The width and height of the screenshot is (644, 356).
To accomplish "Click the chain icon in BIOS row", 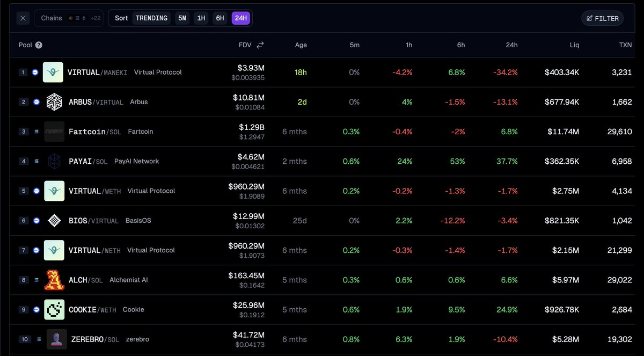I will tap(36, 221).
